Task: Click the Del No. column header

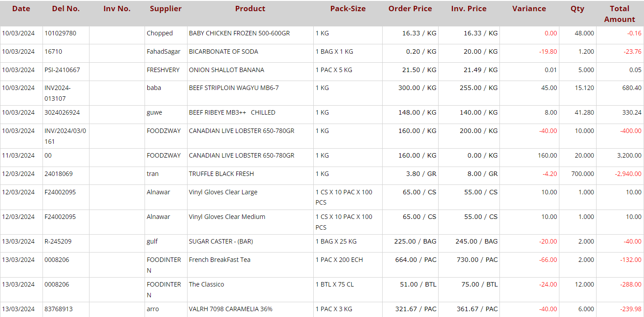Action: pyautogui.click(x=66, y=9)
